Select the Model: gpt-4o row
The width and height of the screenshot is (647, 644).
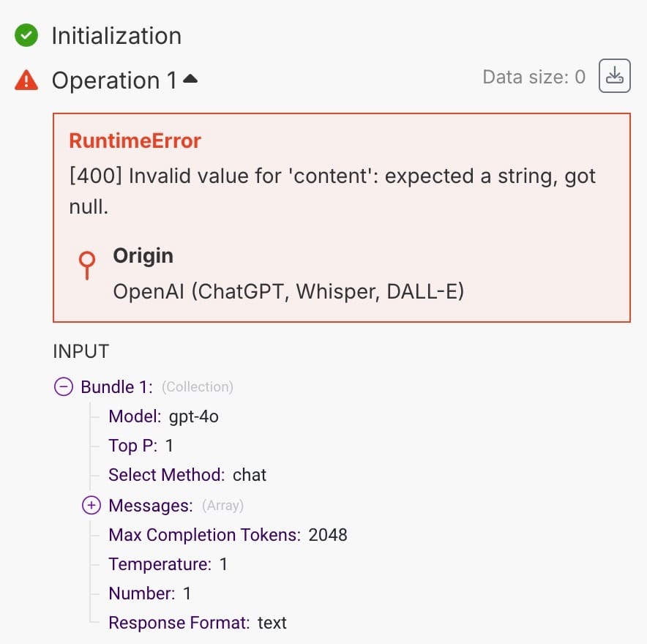[x=163, y=416]
